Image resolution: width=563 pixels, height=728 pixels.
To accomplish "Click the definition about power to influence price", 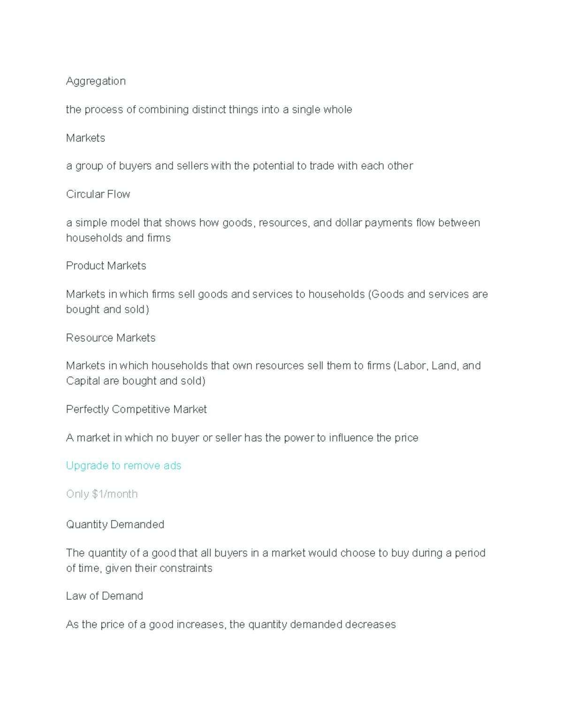I will pos(242,438).
